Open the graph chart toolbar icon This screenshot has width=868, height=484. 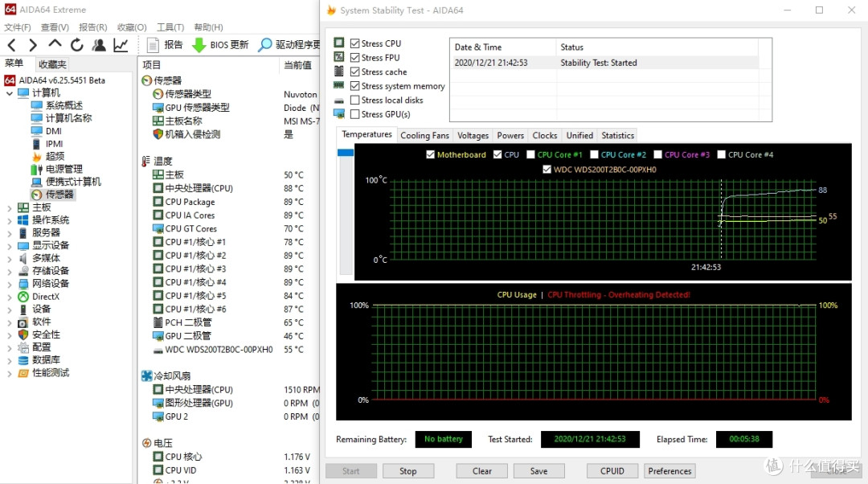(x=121, y=45)
